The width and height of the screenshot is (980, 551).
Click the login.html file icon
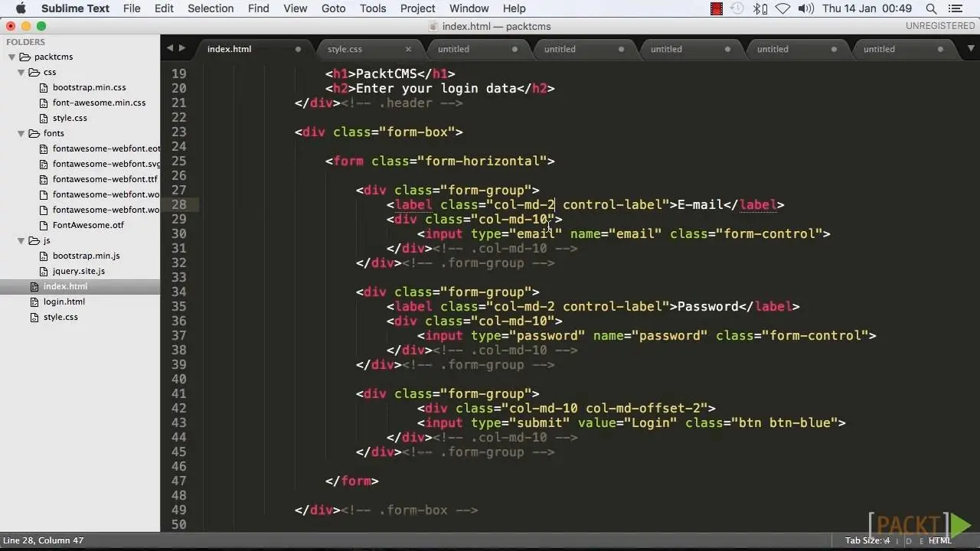point(34,302)
